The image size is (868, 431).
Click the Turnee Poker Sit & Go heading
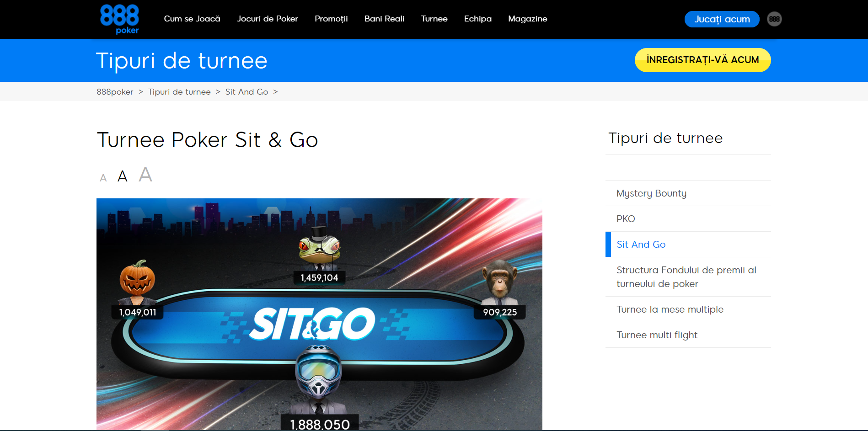pos(207,139)
